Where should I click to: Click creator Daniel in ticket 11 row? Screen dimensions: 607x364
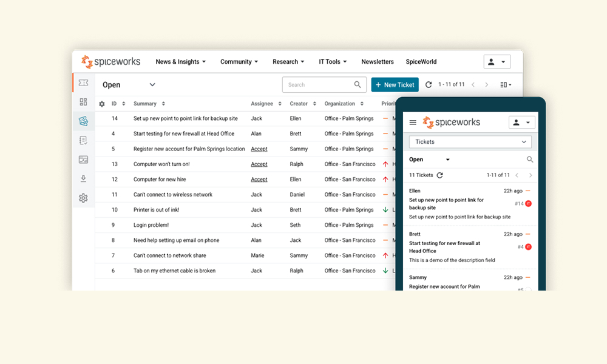pyautogui.click(x=297, y=195)
